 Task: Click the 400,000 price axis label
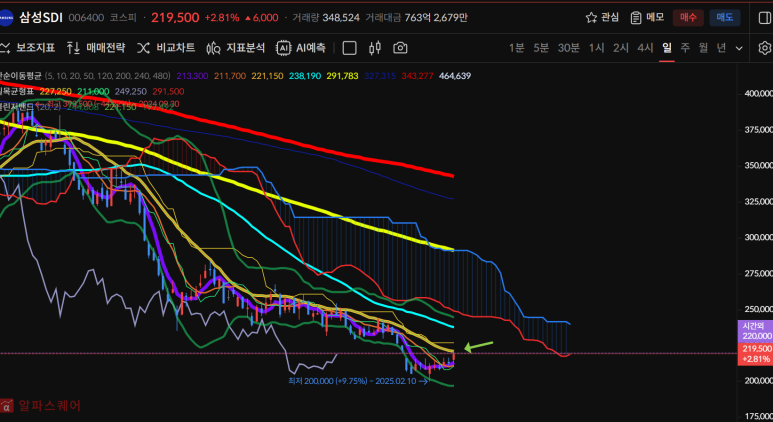click(758, 94)
